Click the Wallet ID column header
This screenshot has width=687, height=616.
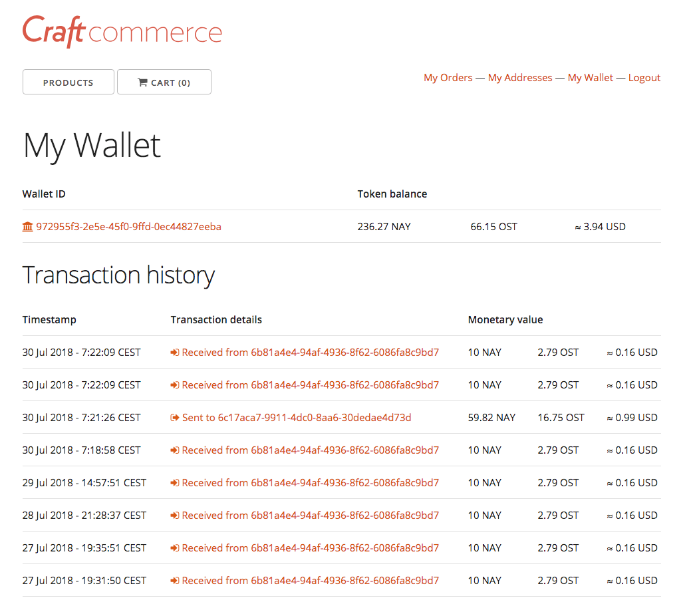pos(44,194)
